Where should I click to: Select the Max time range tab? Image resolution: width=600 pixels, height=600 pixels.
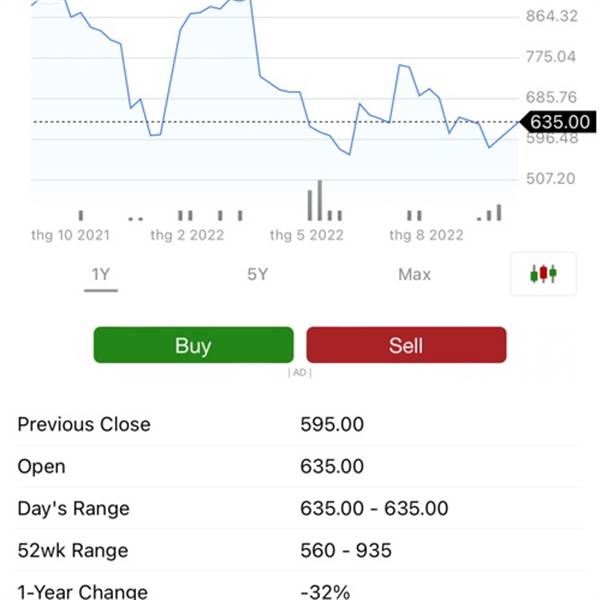click(x=414, y=274)
